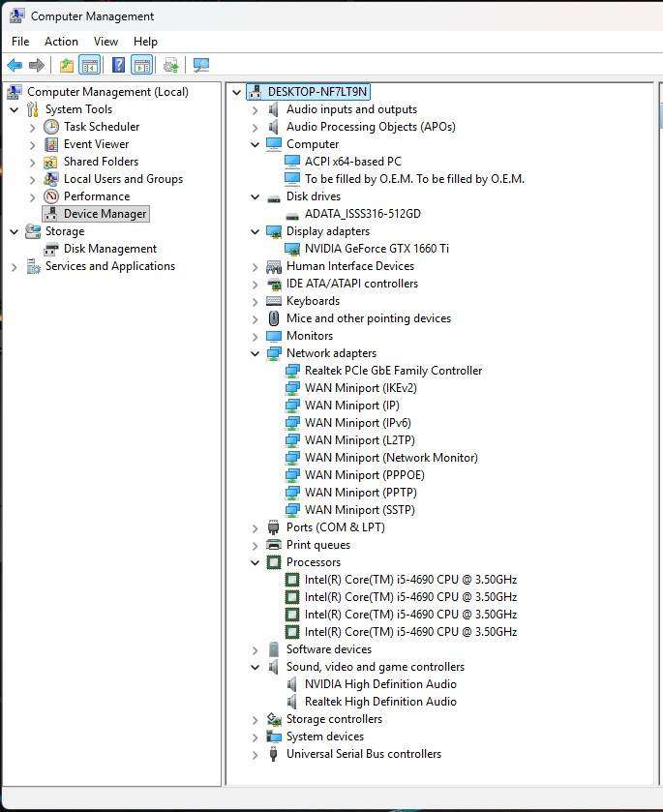This screenshot has width=663, height=812.
Task: Select NVIDIA High Definition Audio device
Action: coord(380,684)
